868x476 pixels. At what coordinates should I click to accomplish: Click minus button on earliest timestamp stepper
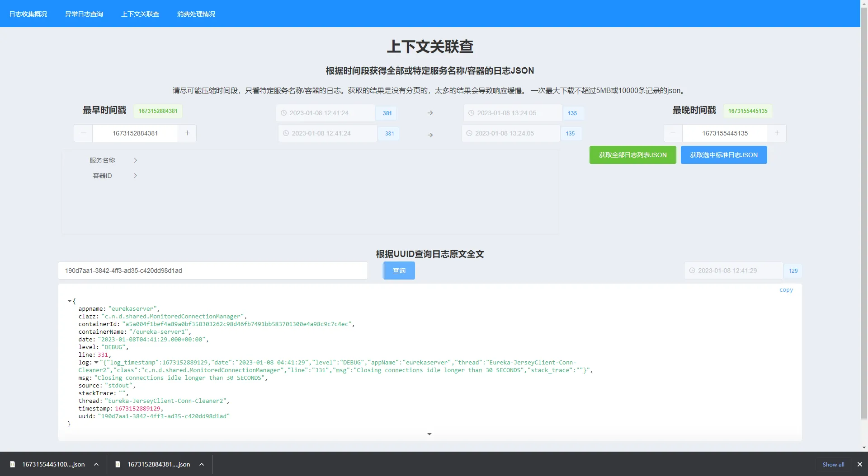pyautogui.click(x=83, y=133)
